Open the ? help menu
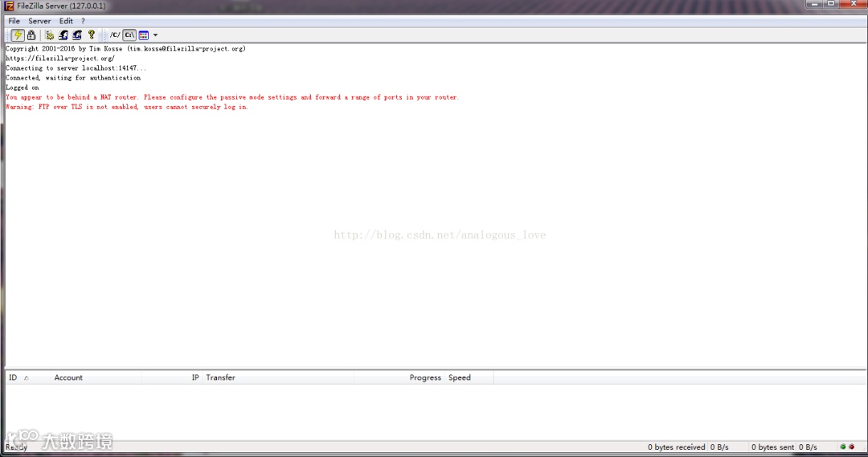Viewport: 868px width, 457px height. point(83,21)
